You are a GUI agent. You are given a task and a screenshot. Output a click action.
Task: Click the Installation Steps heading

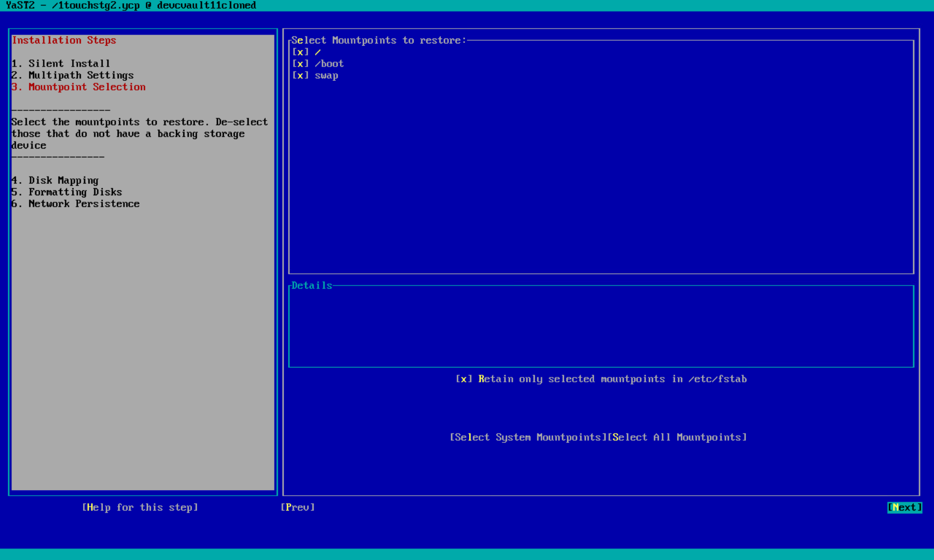[64, 40]
